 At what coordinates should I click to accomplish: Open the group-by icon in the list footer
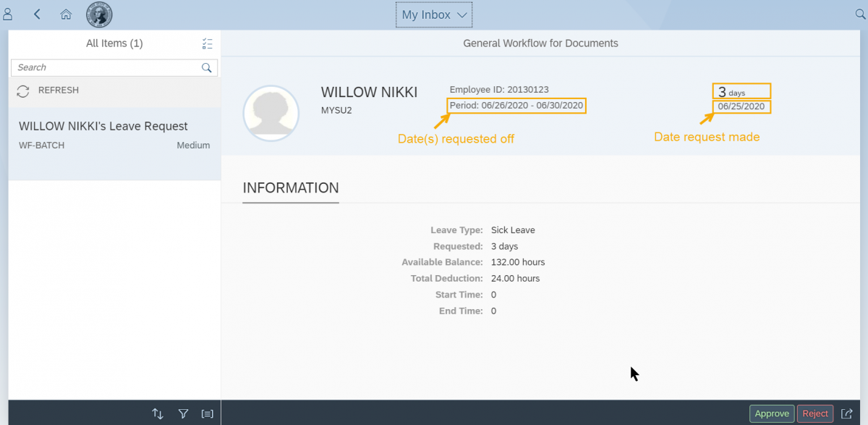(208, 413)
